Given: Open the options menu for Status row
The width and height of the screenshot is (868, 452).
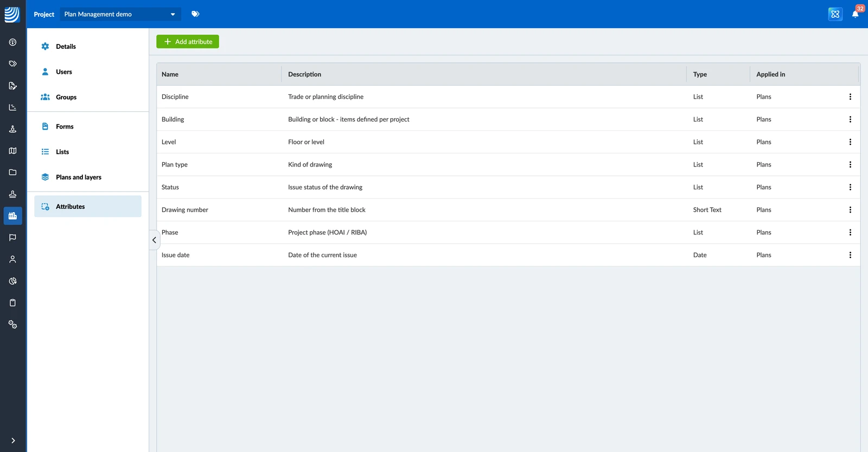Looking at the screenshot, I should pyautogui.click(x=850, y=187).
